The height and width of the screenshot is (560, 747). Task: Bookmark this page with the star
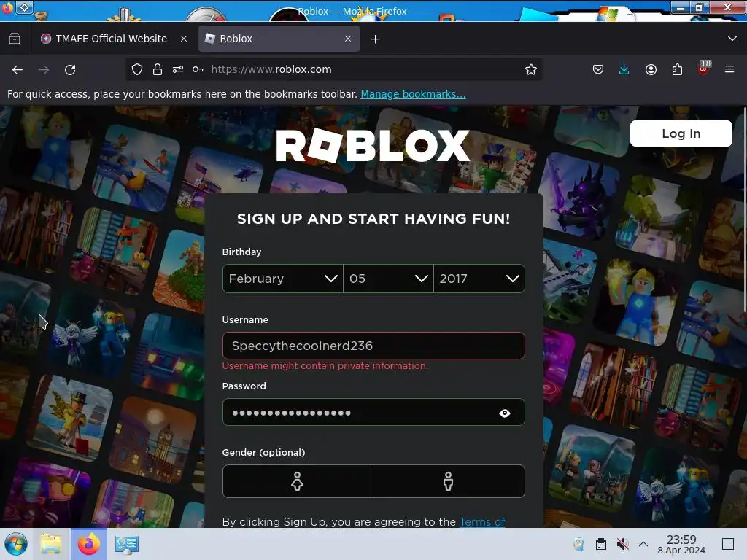pos(531,69)
